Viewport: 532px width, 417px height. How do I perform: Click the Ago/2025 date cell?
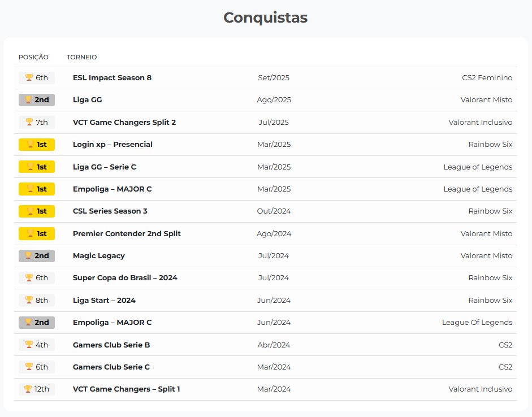(274, 99)
